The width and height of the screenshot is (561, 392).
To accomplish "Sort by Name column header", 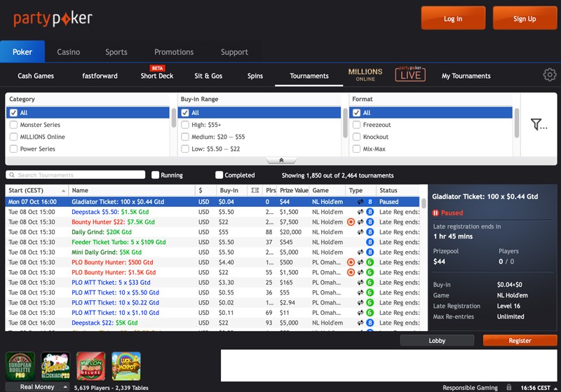I will pos(132,190).
